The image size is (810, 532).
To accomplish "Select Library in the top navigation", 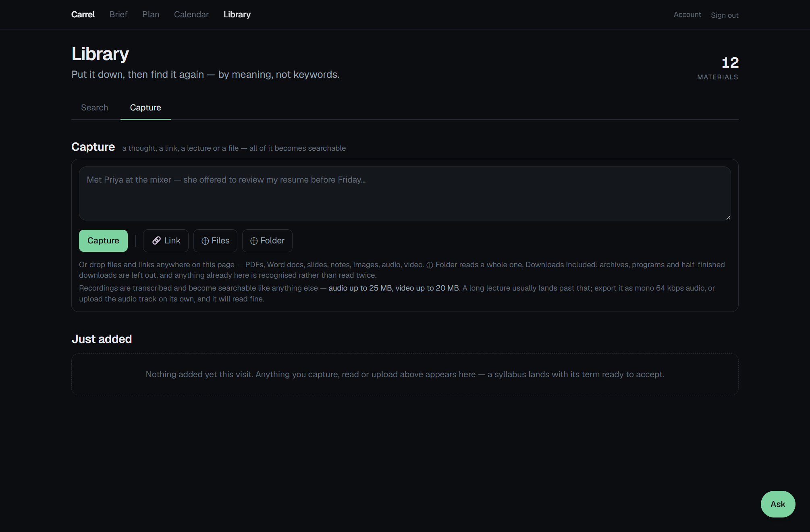I will [237, 15].
